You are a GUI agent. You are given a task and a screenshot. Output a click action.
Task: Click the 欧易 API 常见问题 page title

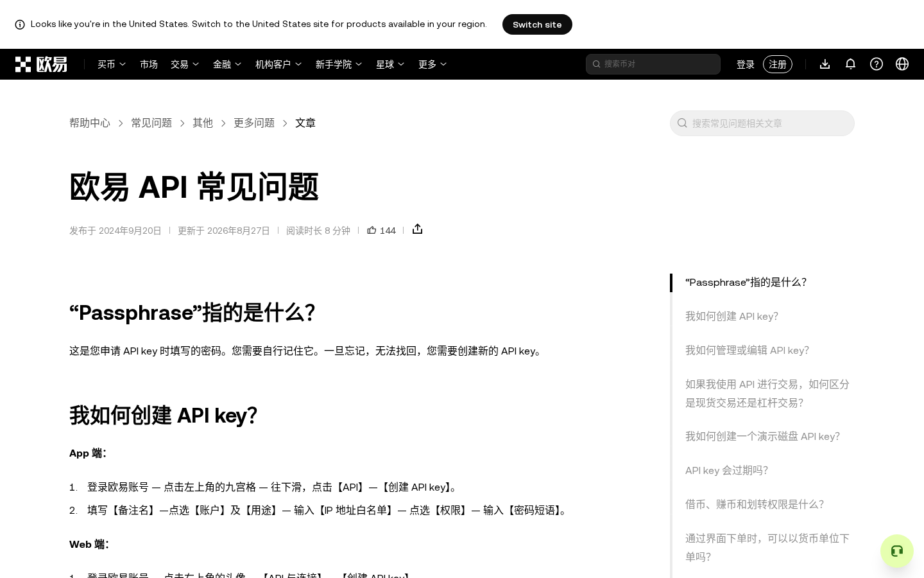[x=194, y=188]
